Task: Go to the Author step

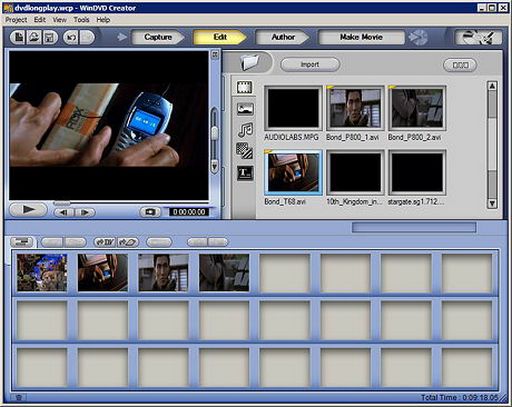Action: [283, 37]
